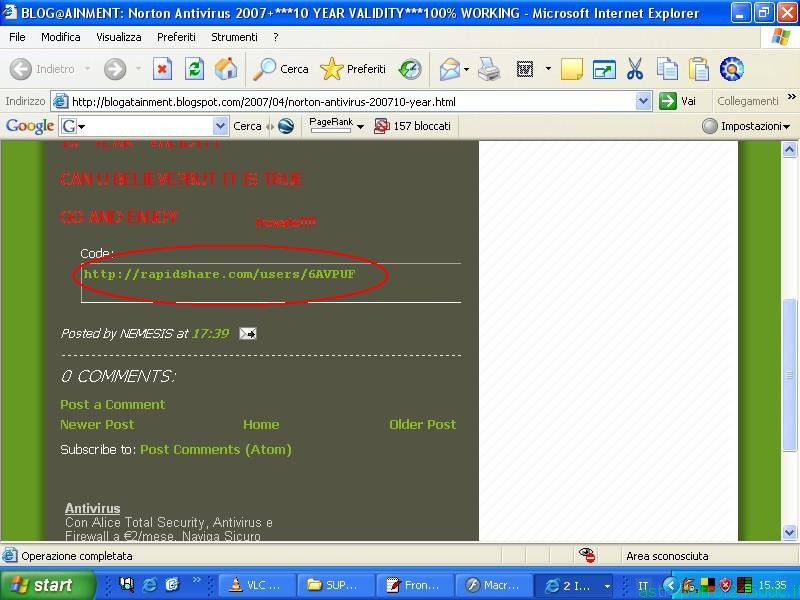The image size is (800, 600).
Task: Go back with the Indietro arrow button
Action: [42, 69]
